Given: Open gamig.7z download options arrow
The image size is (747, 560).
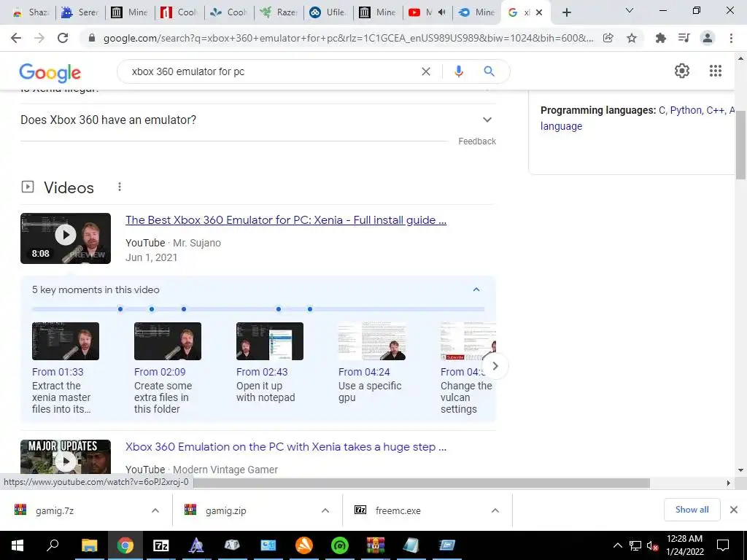Looking at the screenshot, I should point(155,510).
